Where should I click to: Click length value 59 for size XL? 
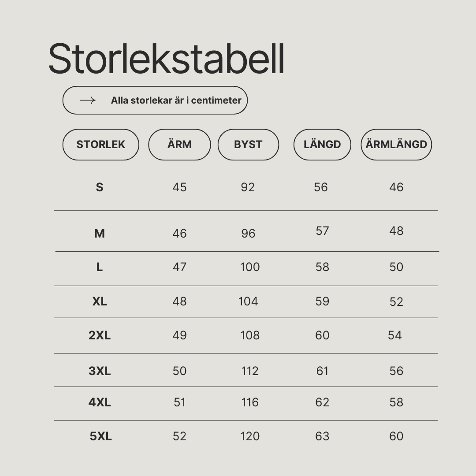[322, 301]
